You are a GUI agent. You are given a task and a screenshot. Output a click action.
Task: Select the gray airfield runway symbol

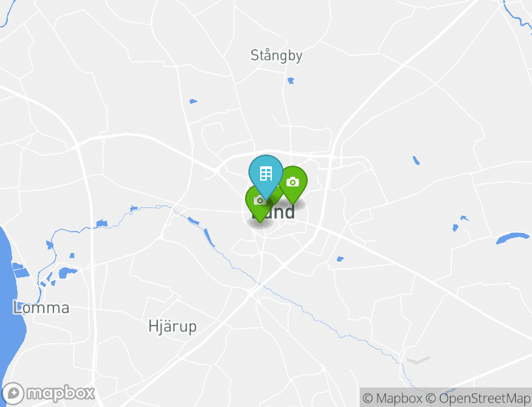coord(418,360)
